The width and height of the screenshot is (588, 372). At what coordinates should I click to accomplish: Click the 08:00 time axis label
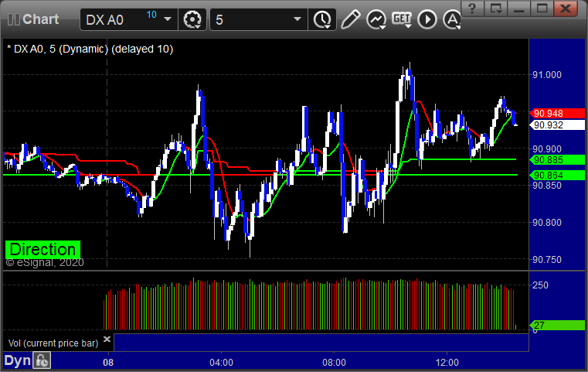334,363
